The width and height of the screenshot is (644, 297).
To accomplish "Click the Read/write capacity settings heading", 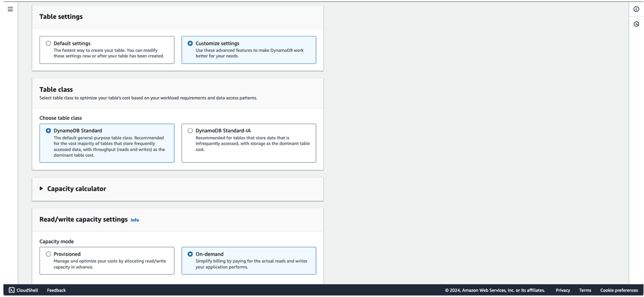I will pyautogui.click(x=83, y=220).
